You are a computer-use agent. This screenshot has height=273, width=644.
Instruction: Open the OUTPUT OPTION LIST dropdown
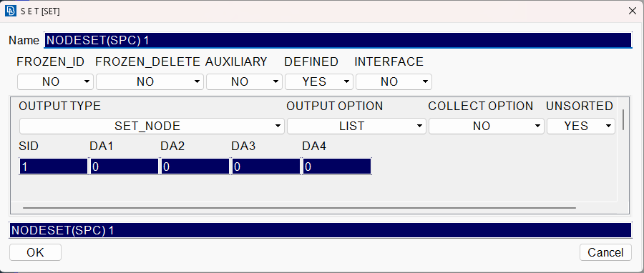click(356, 126)
